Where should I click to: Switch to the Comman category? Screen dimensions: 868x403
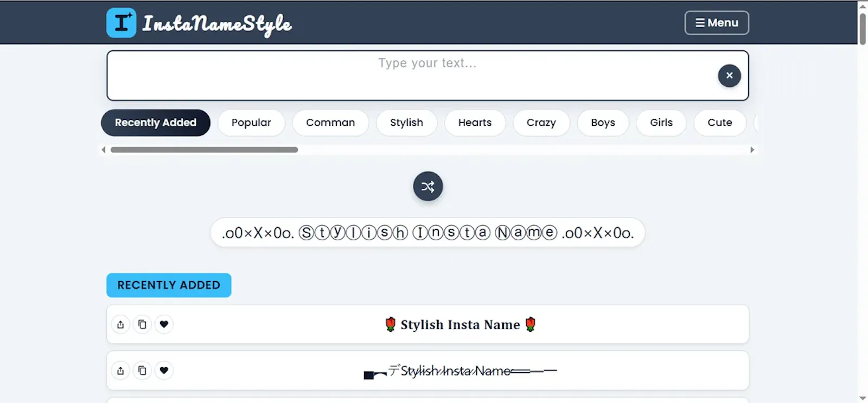(330, 123)
